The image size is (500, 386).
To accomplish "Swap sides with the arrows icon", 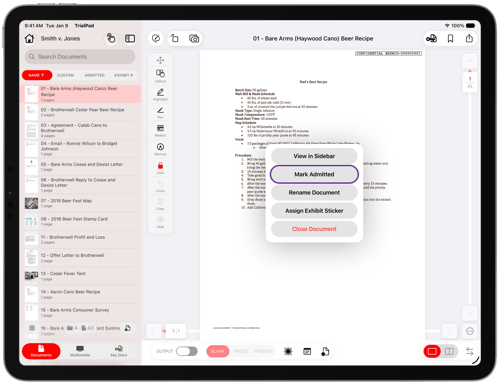I will pos(470,351).
